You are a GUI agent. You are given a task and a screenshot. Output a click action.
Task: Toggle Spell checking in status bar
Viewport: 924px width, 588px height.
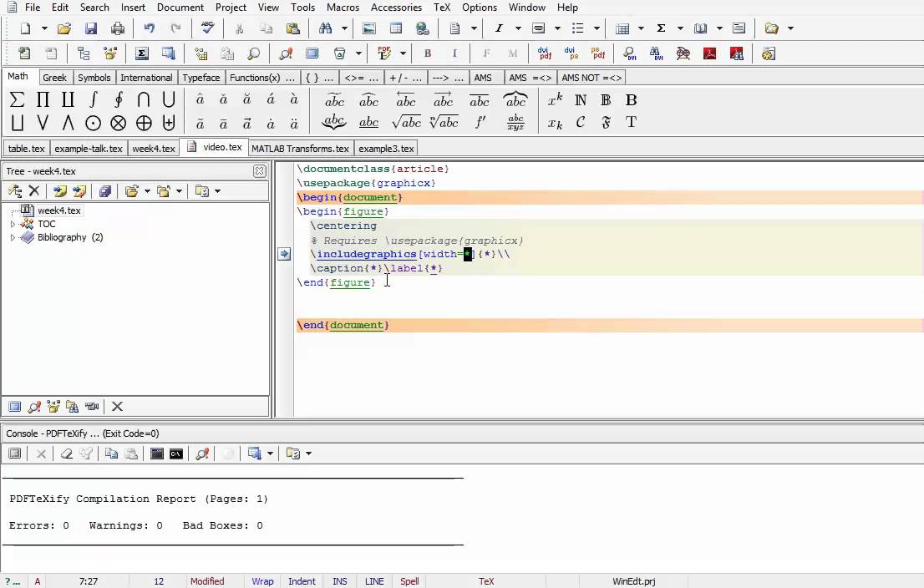click(x=409, y=581)
